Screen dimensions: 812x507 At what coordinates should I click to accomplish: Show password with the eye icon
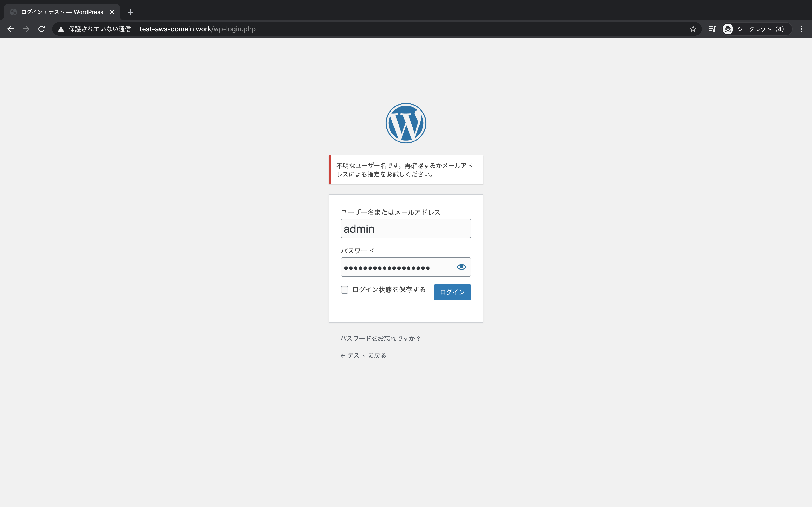(461, 267)
